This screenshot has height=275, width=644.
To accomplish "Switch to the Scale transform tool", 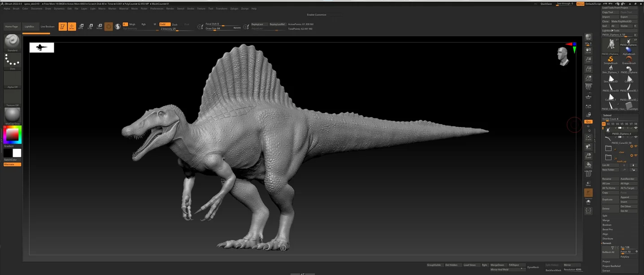I will (90, 26).
